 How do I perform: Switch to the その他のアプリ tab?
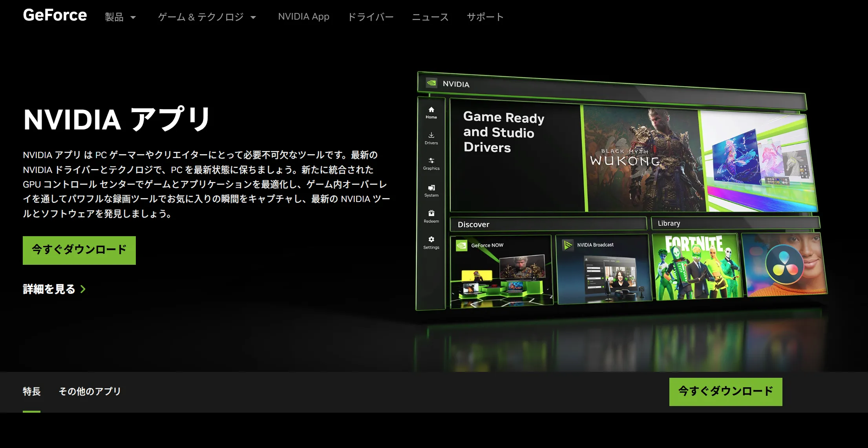point(90,392)
